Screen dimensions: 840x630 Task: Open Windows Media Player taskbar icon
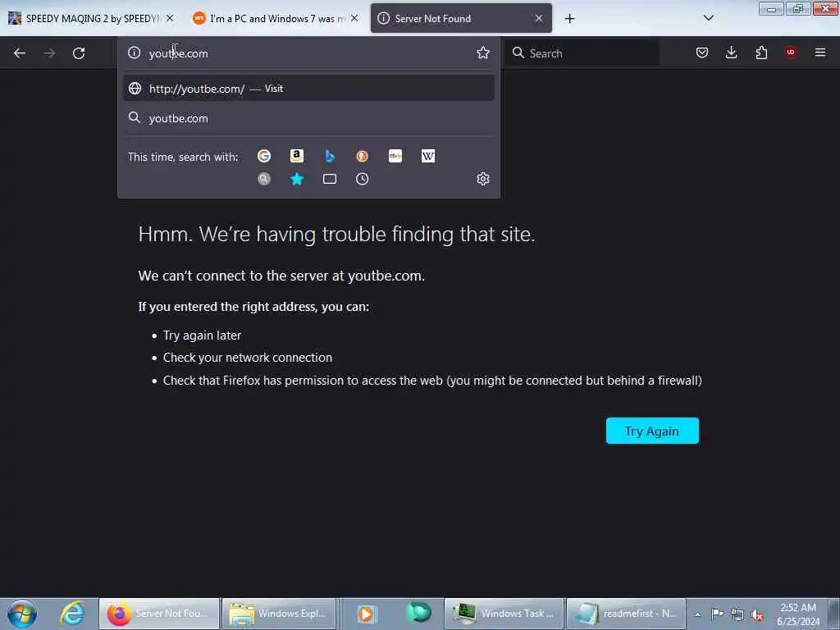pos(367,614)
